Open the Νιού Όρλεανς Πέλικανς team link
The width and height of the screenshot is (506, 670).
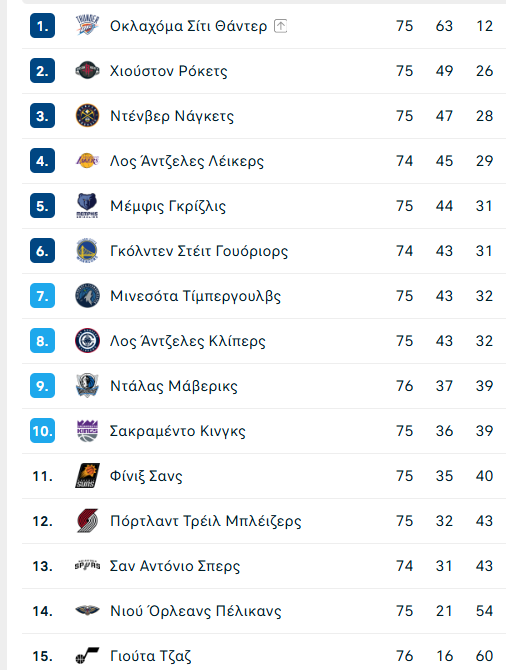point(196,611)
